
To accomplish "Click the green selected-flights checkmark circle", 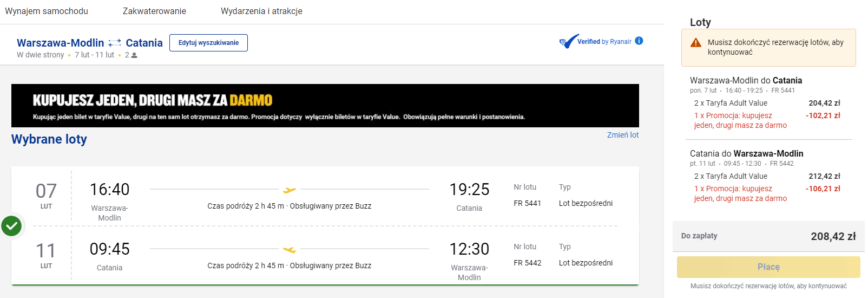I will pos(11,226).
